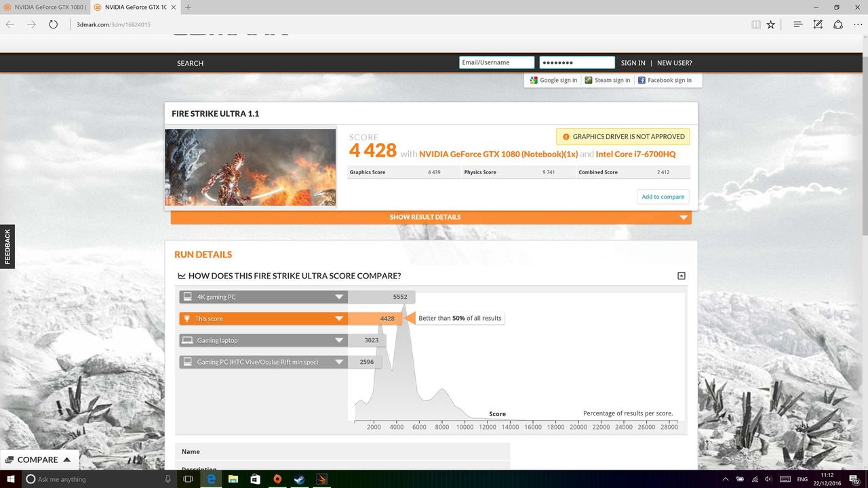Click the monitor icon on Gaming PC row
Screen dimensions: 868x488
187,362
